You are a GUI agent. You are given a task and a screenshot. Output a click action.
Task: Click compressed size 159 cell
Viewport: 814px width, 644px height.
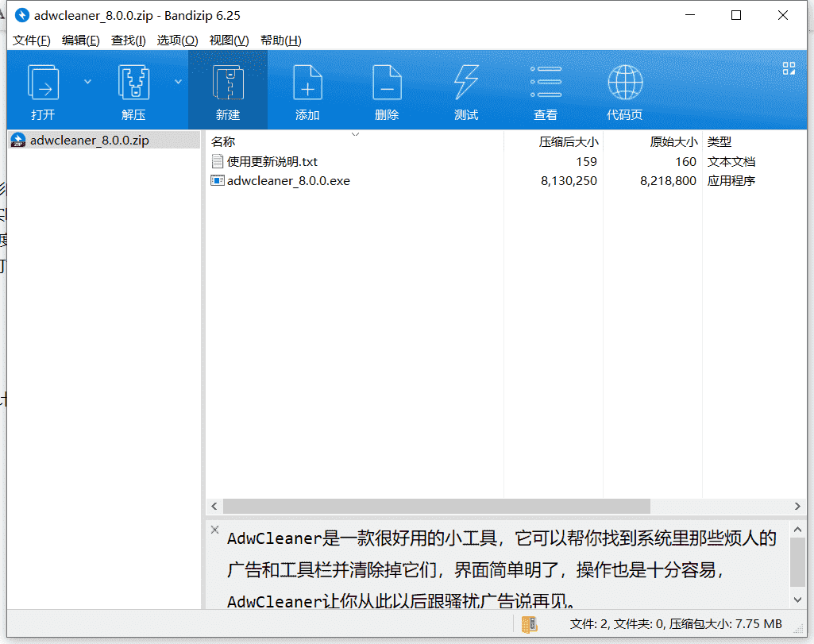(586, 161)
